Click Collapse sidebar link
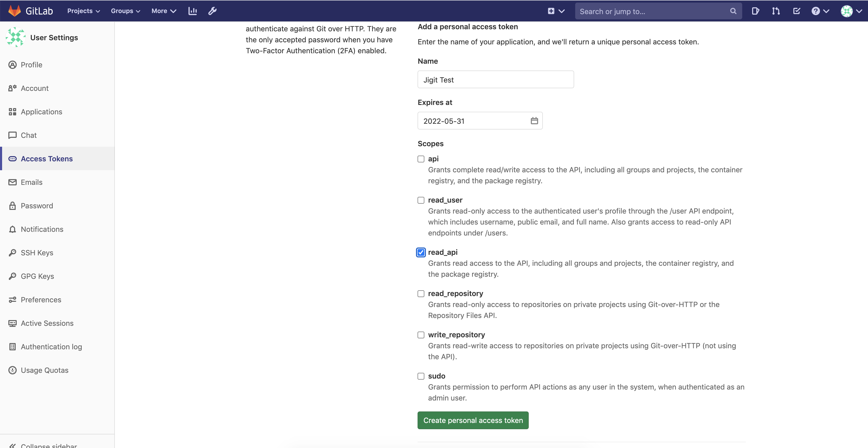868x448 pixels. click(x=49, y=445)
